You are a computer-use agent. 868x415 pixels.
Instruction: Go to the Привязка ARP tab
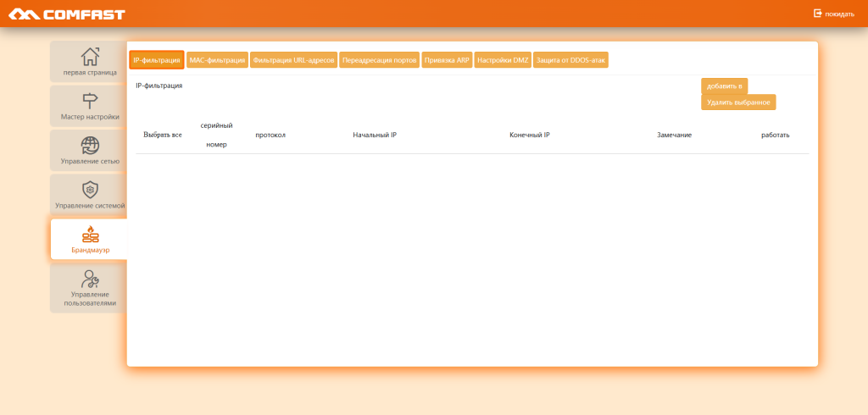pyautogui.click(x=447, y=60)
